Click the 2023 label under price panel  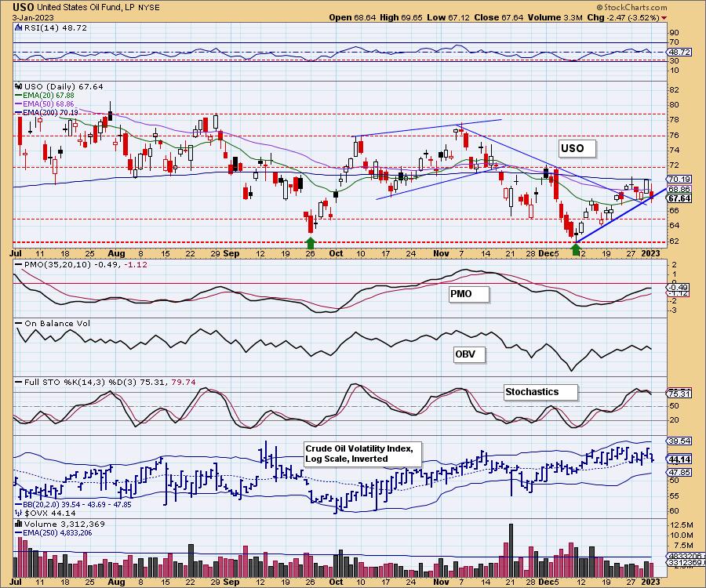[x=650, y=253]
